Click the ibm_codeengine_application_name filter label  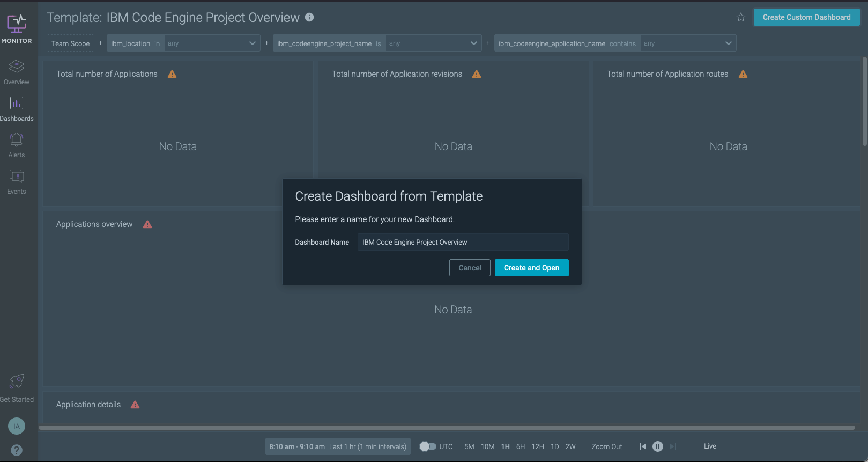tap(552, 43)
